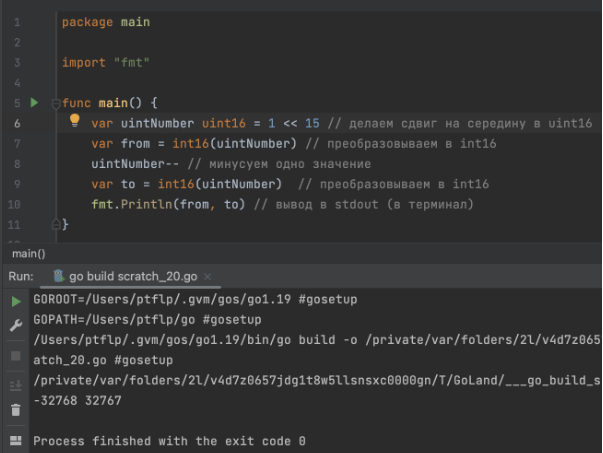
Task: Click the layout icon below trash
Action: pyautogui.click(x=15, y=439)
